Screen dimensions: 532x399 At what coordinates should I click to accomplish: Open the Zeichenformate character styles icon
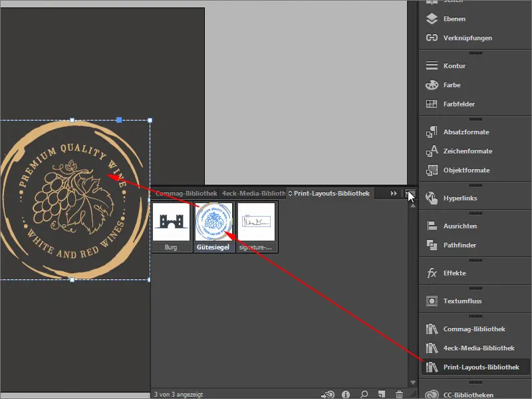tap(432, 151)
